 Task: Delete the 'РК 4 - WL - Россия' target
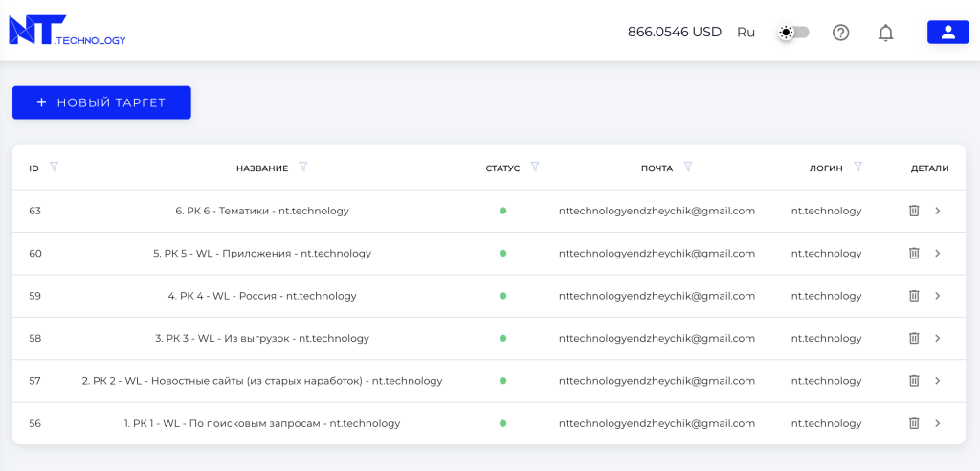pyautogui.click(x=914, y=296)
